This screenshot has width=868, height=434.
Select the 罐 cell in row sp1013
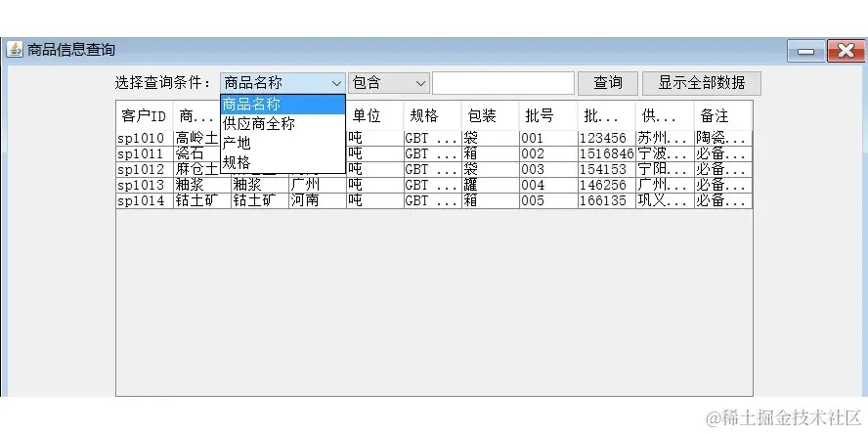(490, 185)
